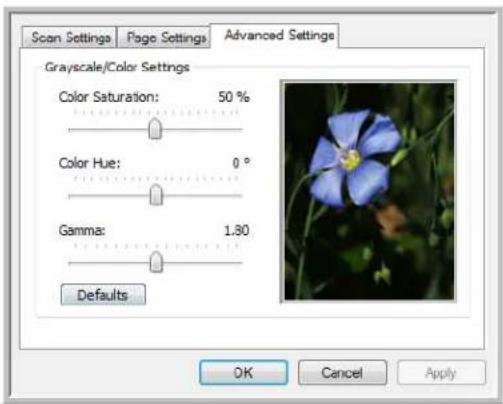
Task: Click the Color Saturation slider handle
Action: [x=155, y=128]
